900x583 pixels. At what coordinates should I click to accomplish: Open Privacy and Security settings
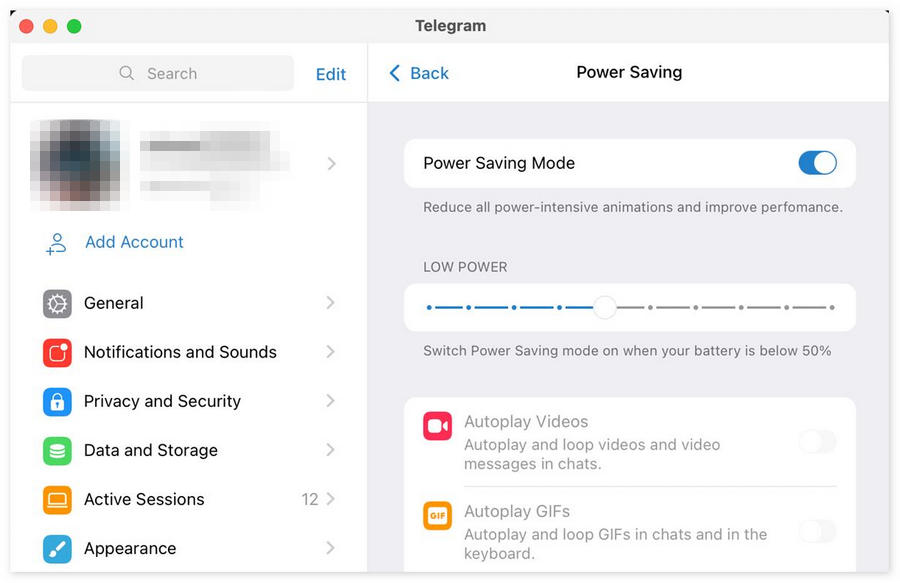pyautogui.click(x=162, y=401)
